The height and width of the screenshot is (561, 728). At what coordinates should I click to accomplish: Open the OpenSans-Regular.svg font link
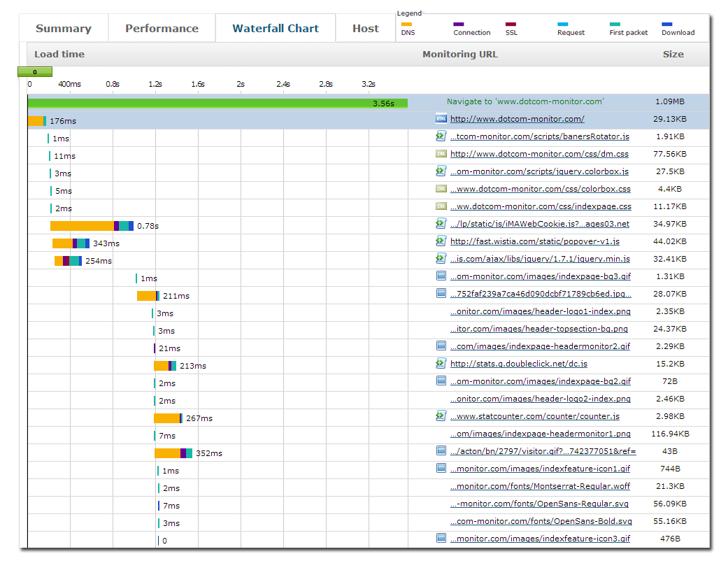point(539,504)
